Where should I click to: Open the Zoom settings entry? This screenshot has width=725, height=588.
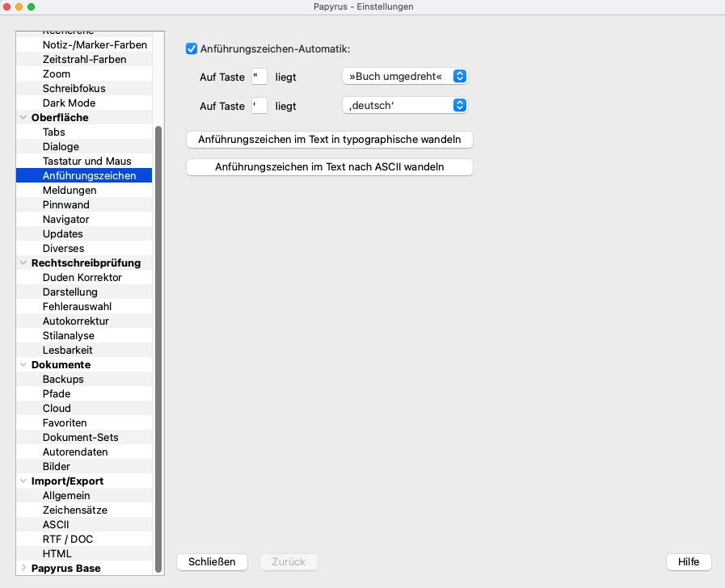coord(84,74)
